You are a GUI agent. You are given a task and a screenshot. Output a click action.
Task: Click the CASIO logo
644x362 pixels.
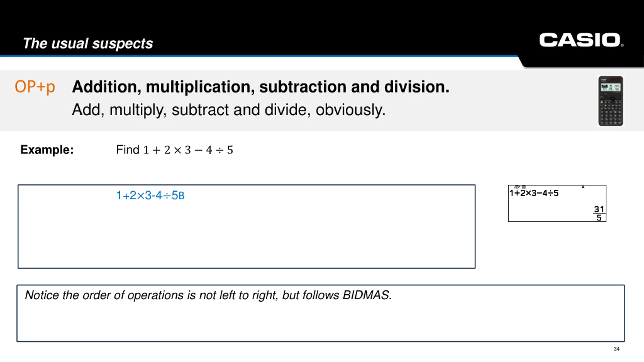581,40
